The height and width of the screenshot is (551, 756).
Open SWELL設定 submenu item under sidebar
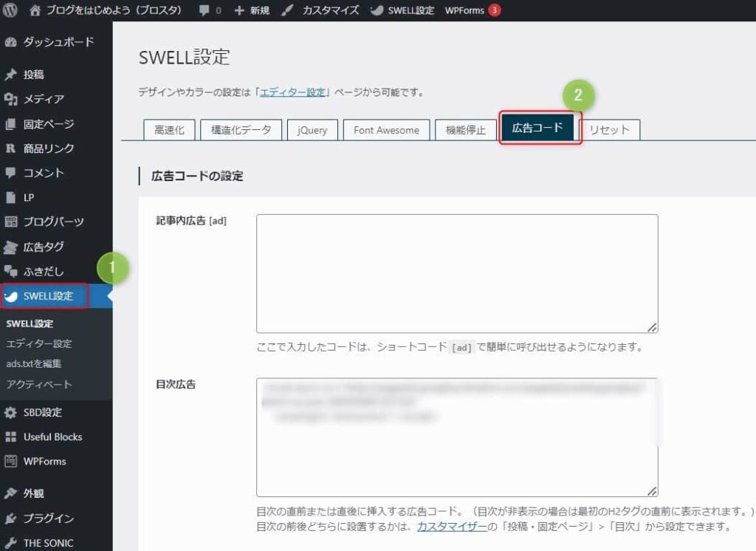(30, 324)
